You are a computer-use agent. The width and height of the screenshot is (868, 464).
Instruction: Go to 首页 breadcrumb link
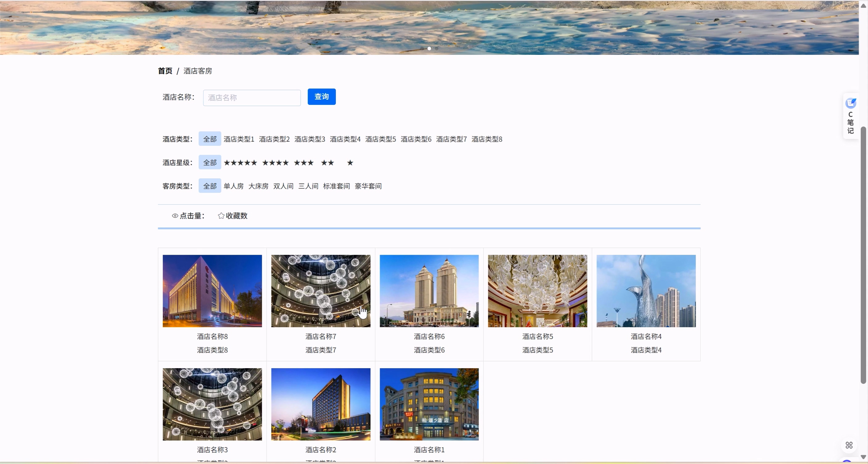pos(165,71)
